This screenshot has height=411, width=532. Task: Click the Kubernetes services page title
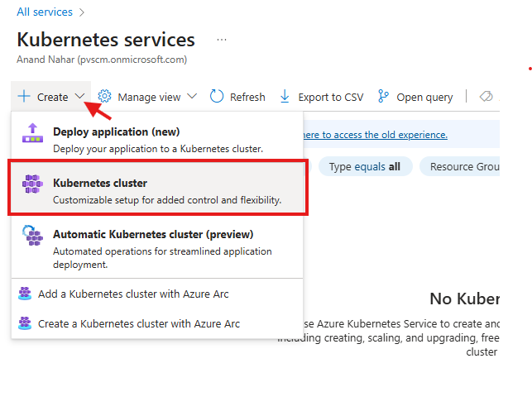coord(106,40)
